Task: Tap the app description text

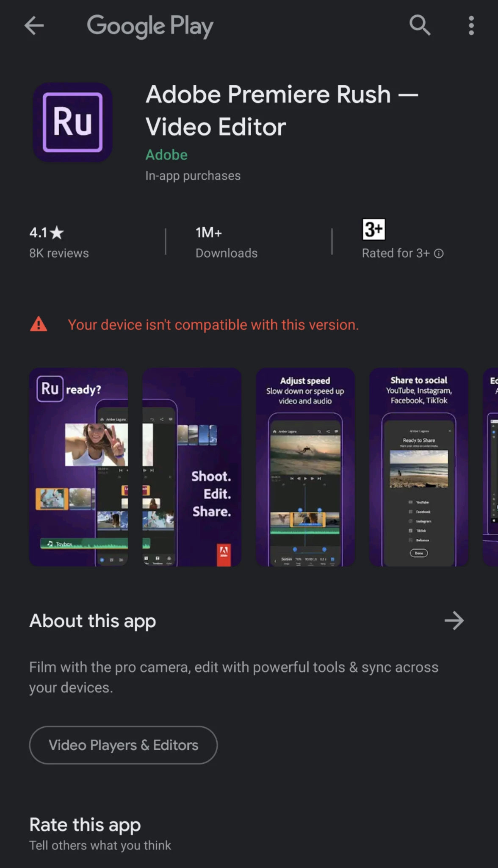Action: pos(234,677)
